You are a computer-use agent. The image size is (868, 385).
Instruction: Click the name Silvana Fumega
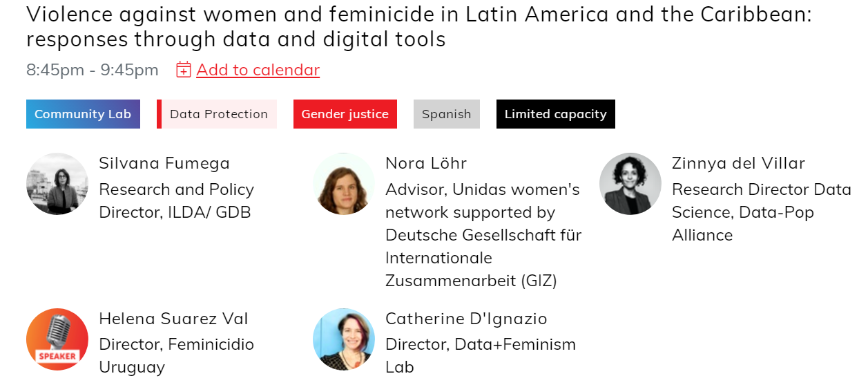coord(164,163)
